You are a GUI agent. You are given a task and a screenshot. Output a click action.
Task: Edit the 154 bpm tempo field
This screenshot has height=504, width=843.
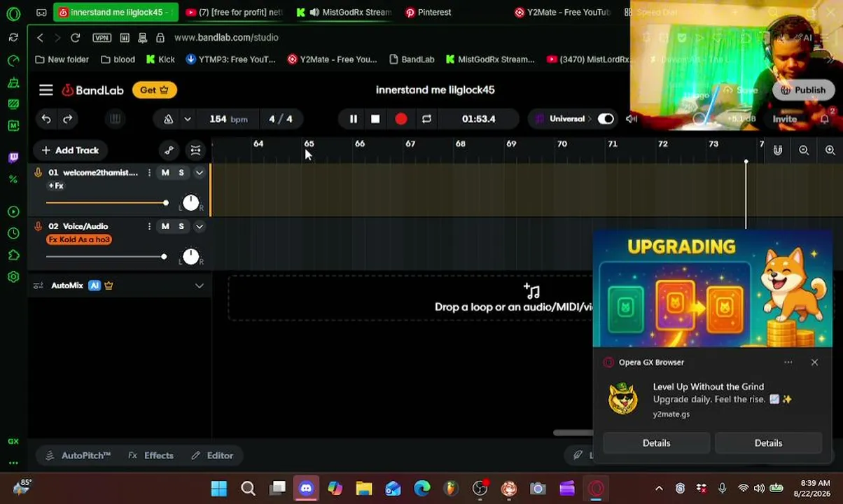coord(228,119)
